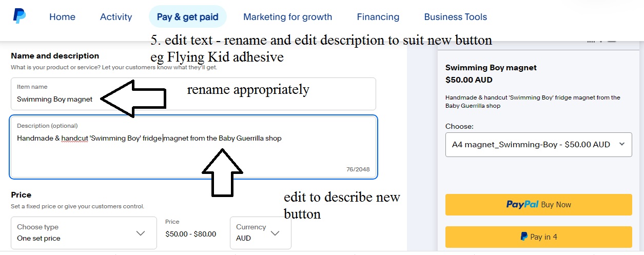The height and width of the screenshot is (255, 644).
Task: Expand the Choose type dropdown
Action: [x=84, y=233]
